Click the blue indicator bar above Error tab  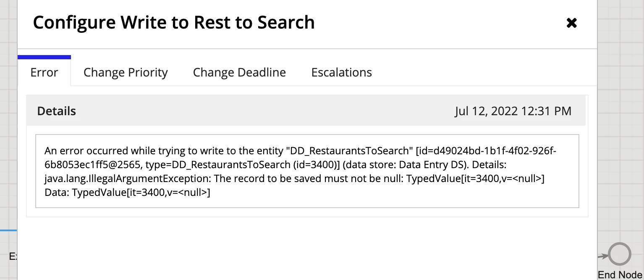tap(44, 57)
